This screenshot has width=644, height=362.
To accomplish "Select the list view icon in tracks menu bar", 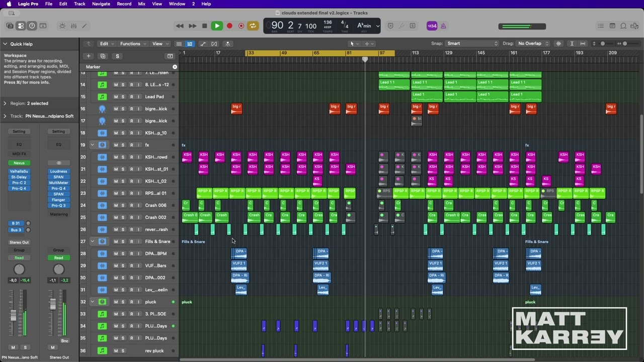I will tap(190, 44).
